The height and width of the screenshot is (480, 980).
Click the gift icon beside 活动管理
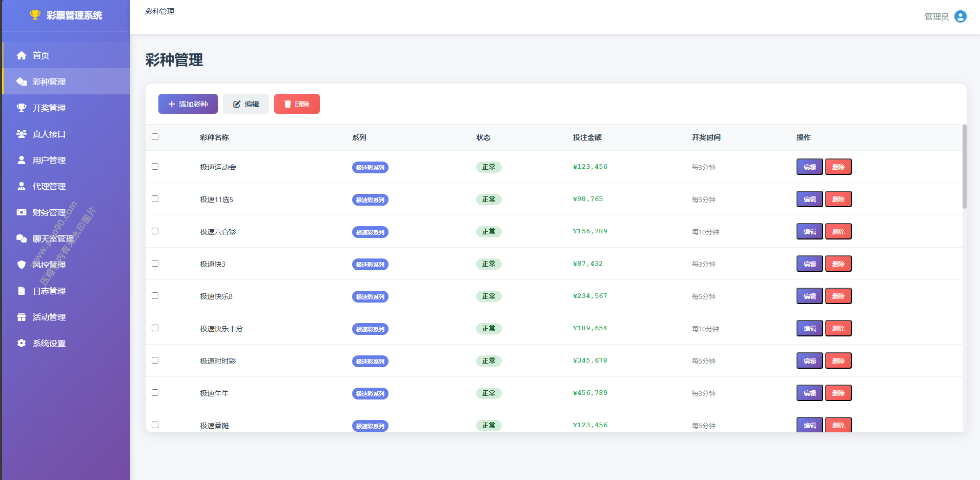point(22,317)
